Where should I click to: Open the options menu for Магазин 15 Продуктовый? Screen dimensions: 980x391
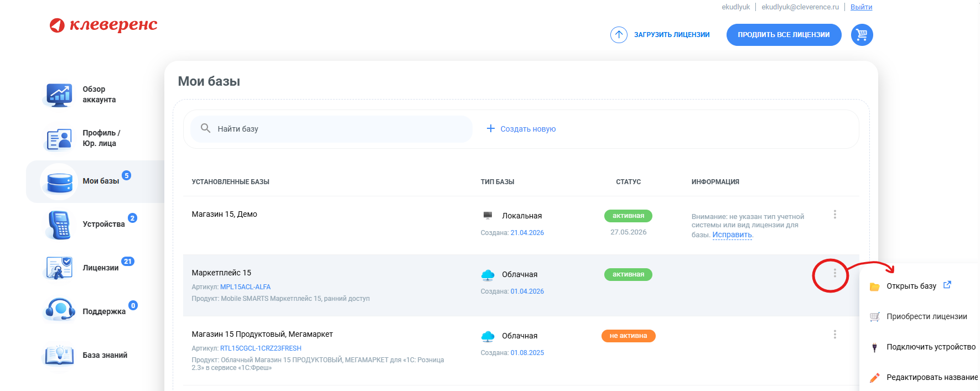point(834,335)
